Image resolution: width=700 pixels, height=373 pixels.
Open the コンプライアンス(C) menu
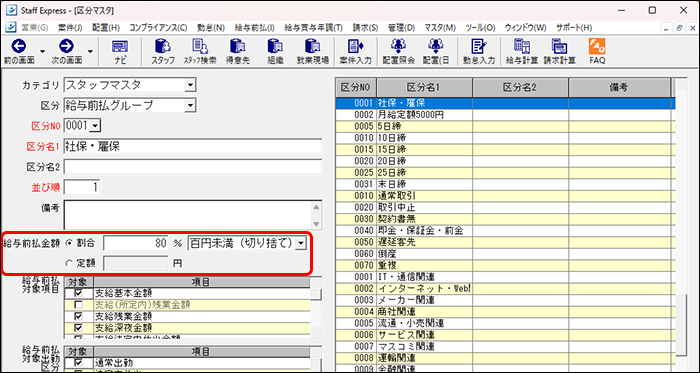pos(158,27)
